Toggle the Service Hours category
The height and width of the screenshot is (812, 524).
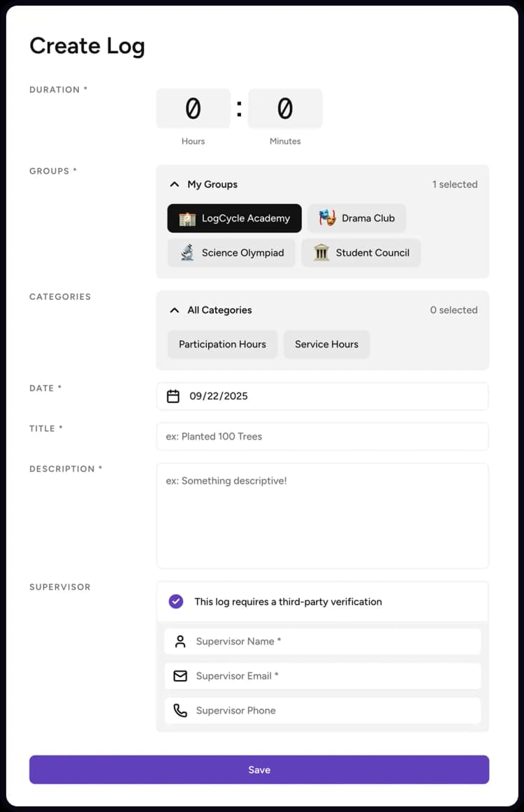click(326, 345)
